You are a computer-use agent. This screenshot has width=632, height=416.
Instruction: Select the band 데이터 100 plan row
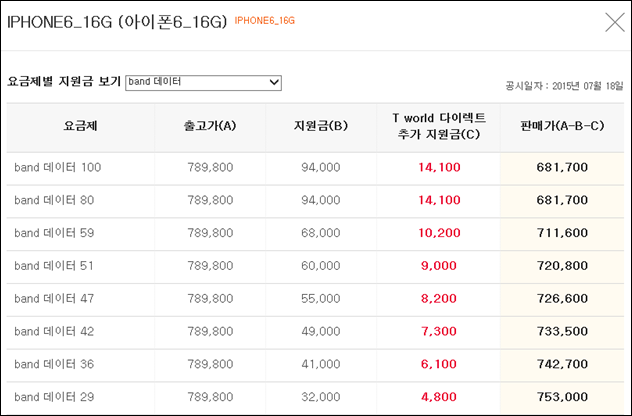pyautogui.click(x=315, y=167)
